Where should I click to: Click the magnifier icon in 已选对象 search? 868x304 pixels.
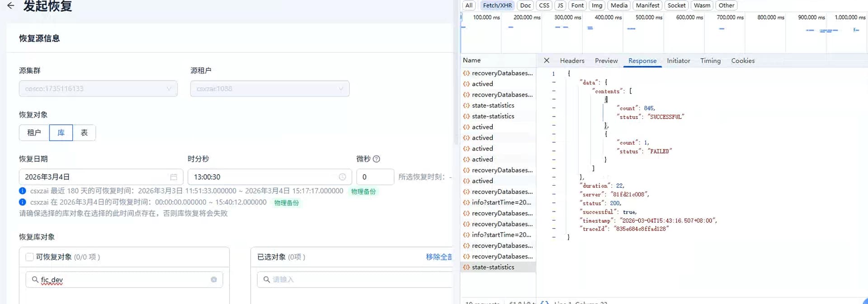(267, 280)
